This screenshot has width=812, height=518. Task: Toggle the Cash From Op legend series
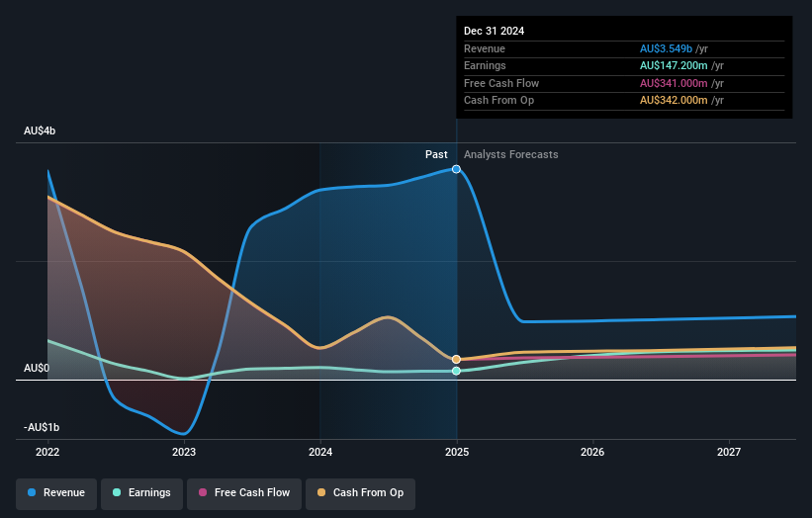point(360,493)
